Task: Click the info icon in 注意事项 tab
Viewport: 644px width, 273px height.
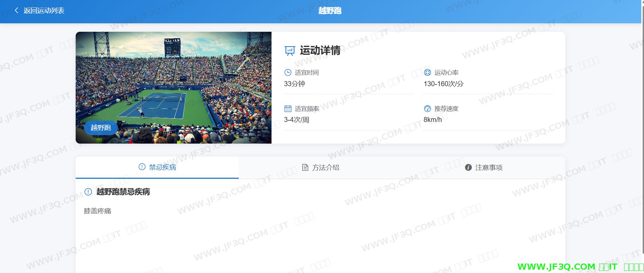Action: (468, 168)
